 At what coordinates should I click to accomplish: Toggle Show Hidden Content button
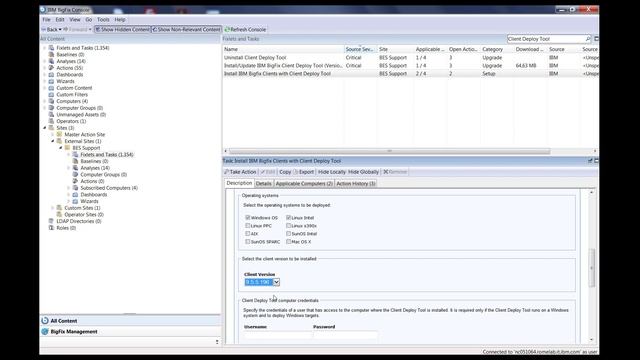click(x=122, y=29)
